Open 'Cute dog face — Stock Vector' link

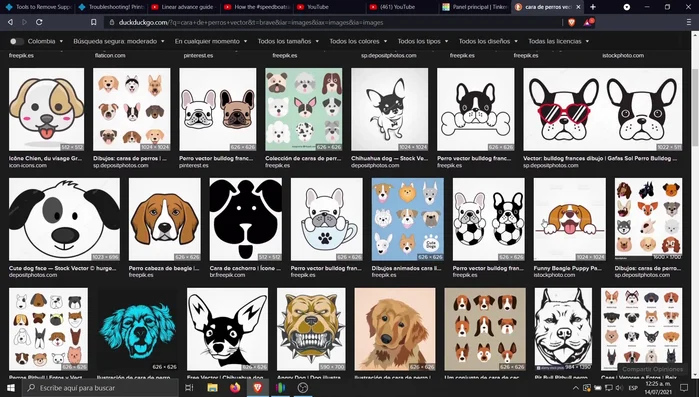pos(62,268)
